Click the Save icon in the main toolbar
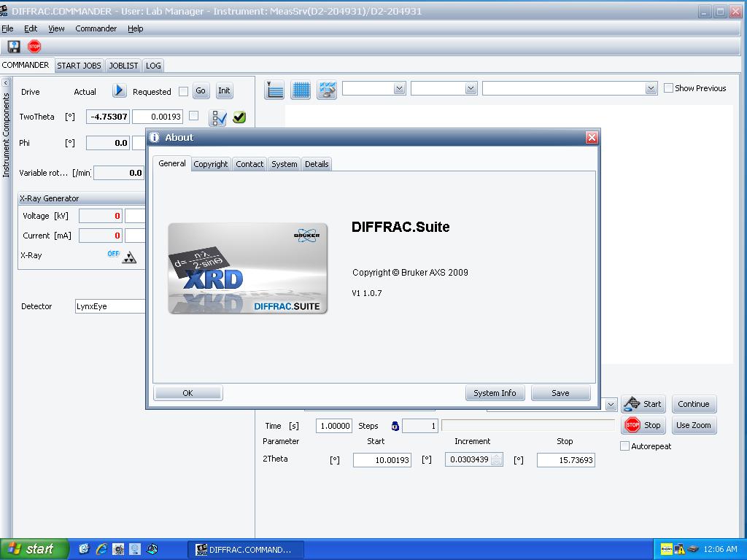747x560 pixels. [13, 46]
